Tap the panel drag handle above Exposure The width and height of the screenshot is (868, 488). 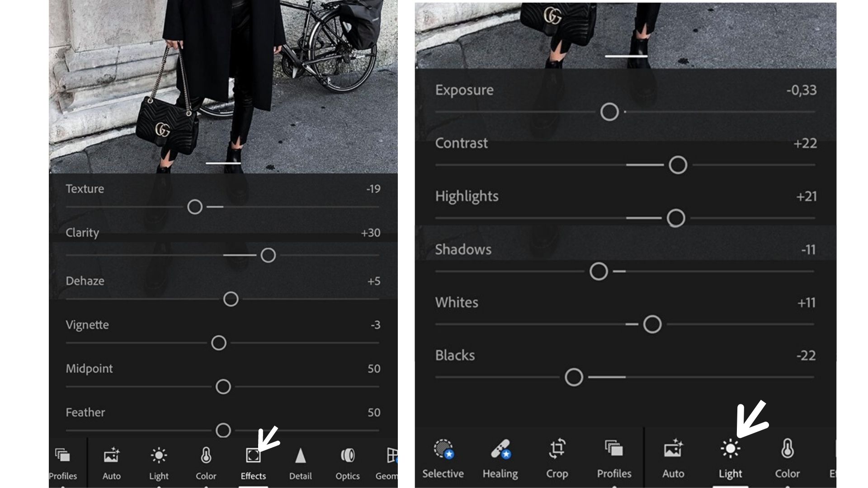(626, 56)
